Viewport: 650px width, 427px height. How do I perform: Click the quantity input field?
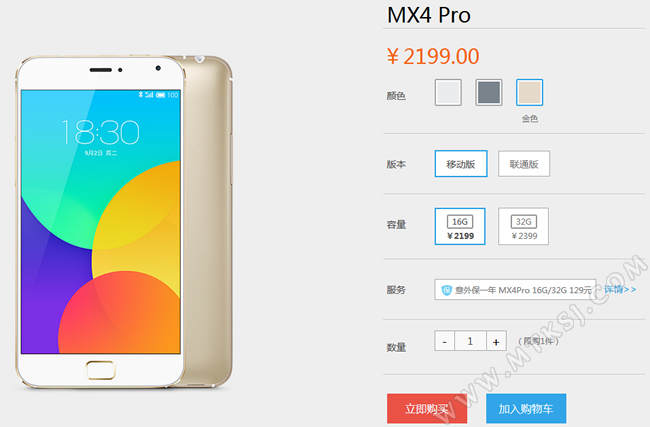[x=471, y=341]
